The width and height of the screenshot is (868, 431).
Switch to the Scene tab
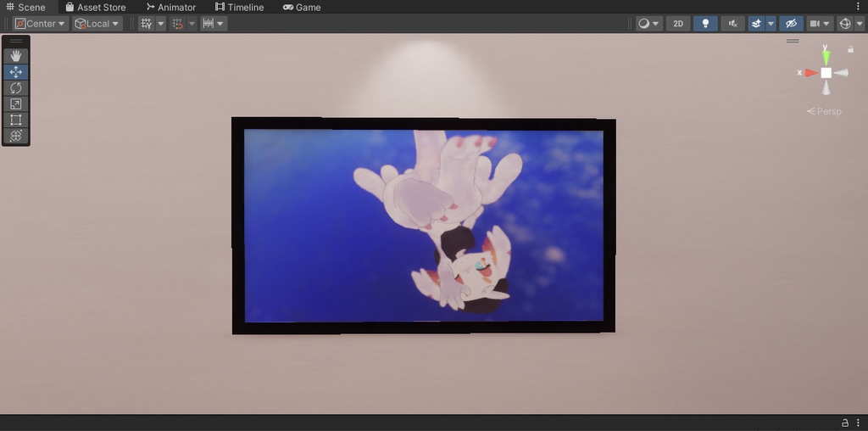pos(26,7)
